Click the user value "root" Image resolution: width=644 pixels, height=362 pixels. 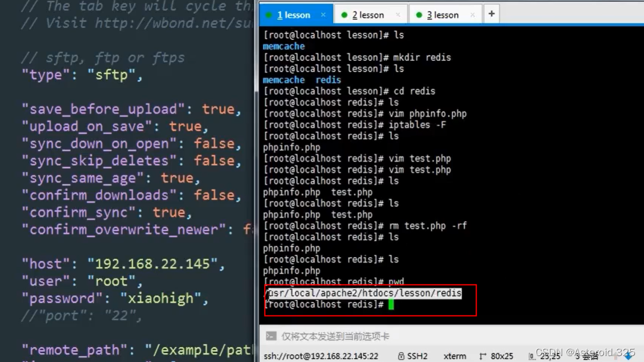111,281
